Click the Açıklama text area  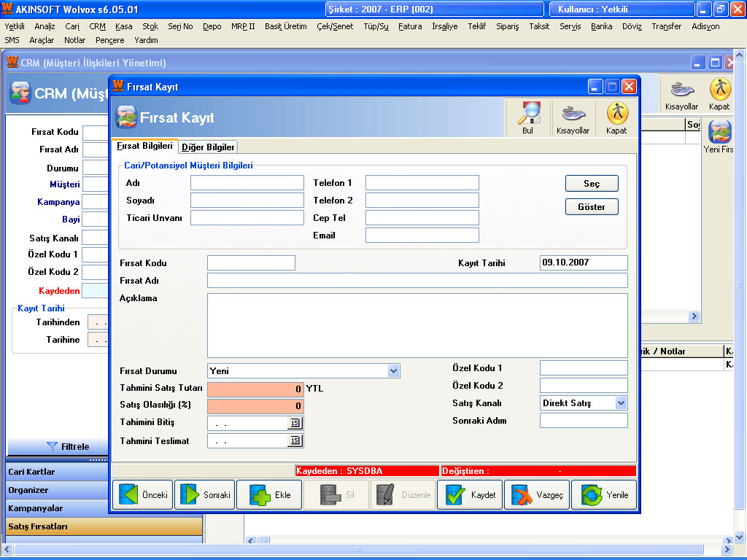point(417,326)
